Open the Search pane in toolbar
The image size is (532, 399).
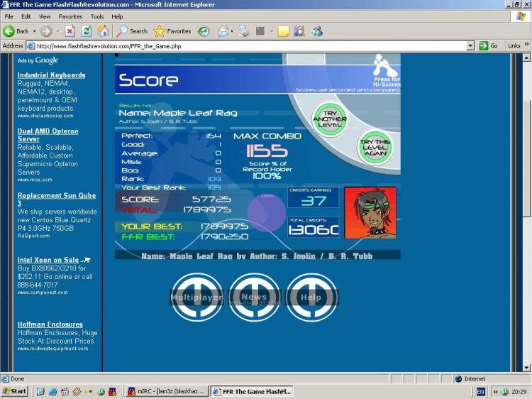tap(132, 31)
